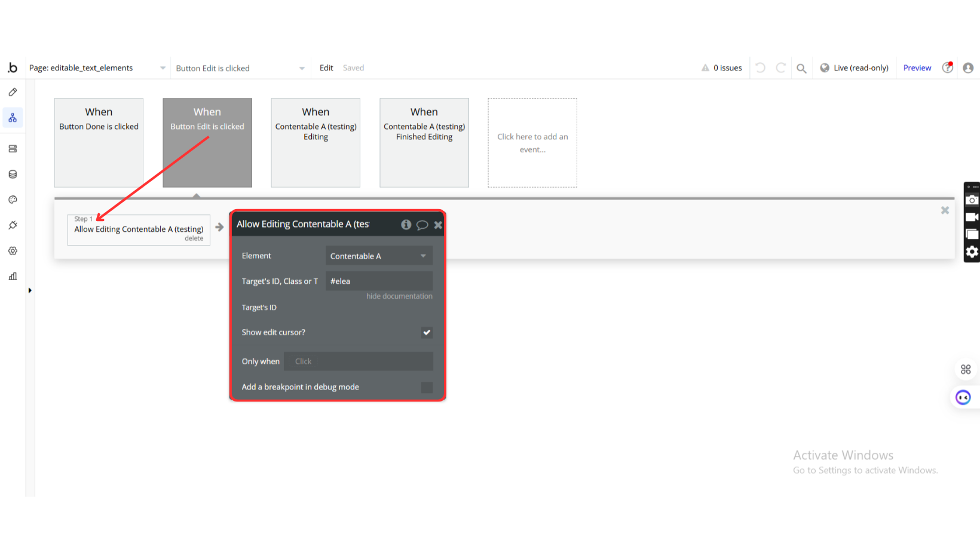The width and height of the screenshot is (980, 552).
Task: Enable Add a breakpoint in debug mode
Action: point(427,387)
